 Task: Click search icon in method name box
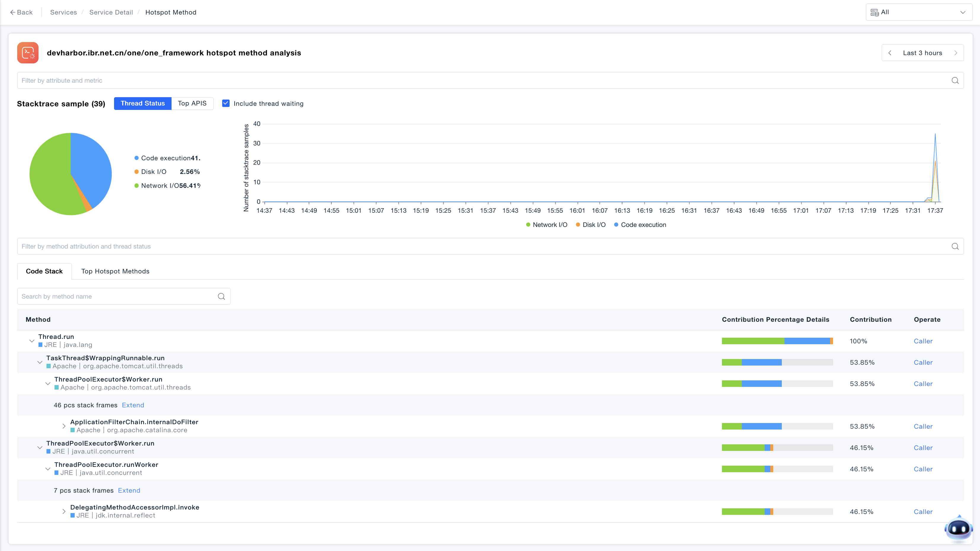pyautogui.click(x=221, y=297)
